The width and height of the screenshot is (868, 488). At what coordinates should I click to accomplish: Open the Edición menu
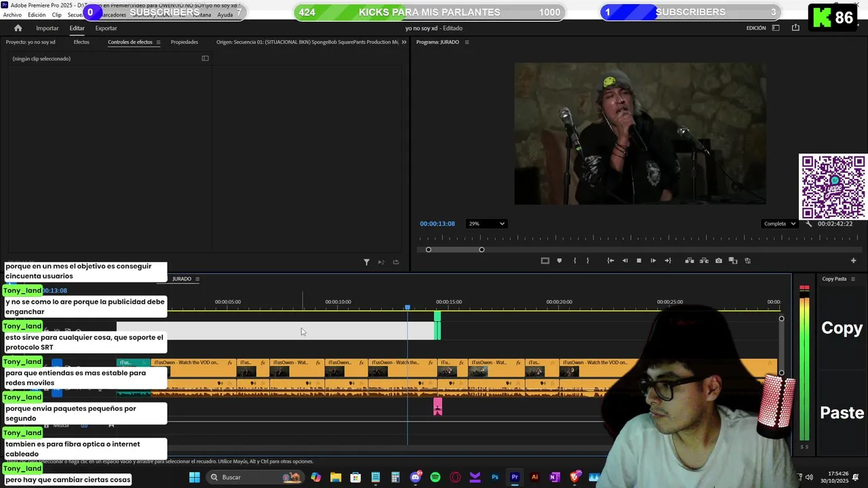tap(37, 15)
